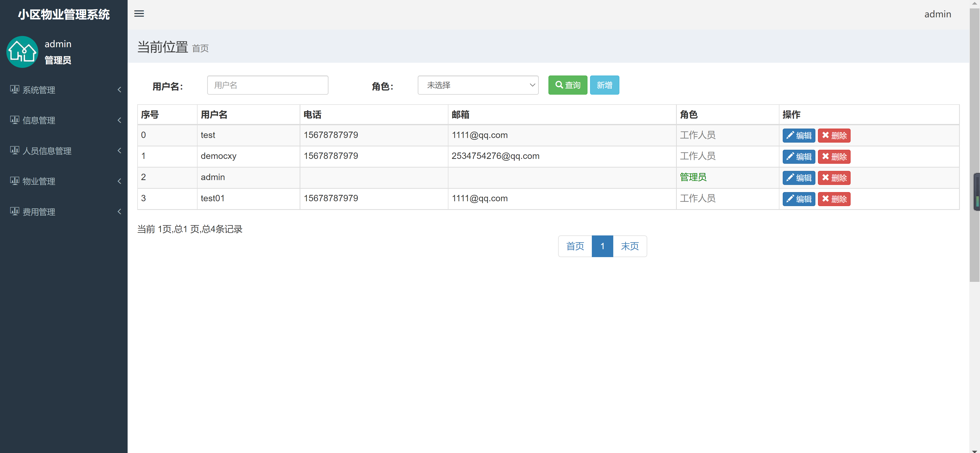
Task: Switch to page 1 in pagination
Action: (x=602, y=246)
